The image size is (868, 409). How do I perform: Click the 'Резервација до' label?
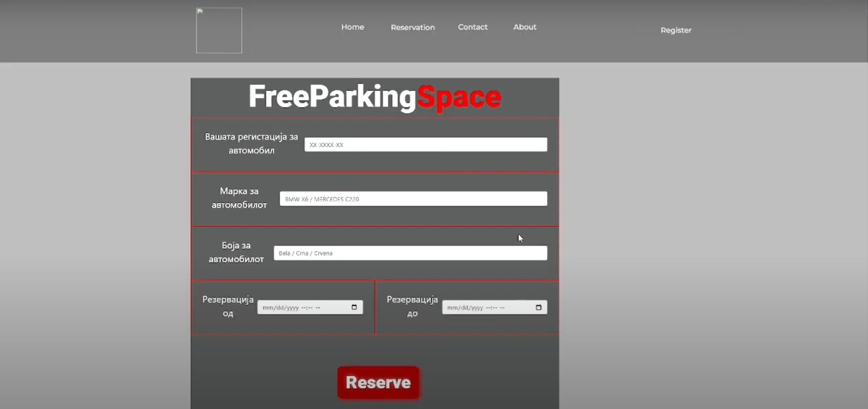[412, 306]
